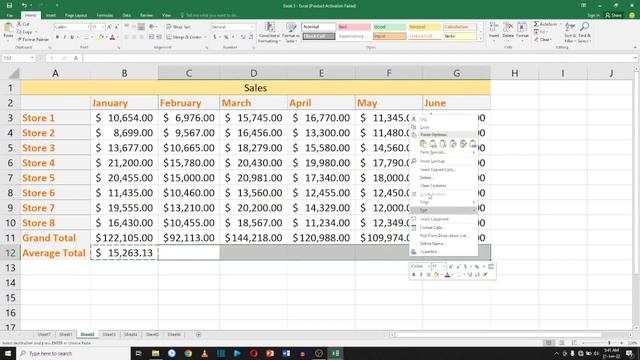Click first Paste option icon in context menu

(423, 144)
